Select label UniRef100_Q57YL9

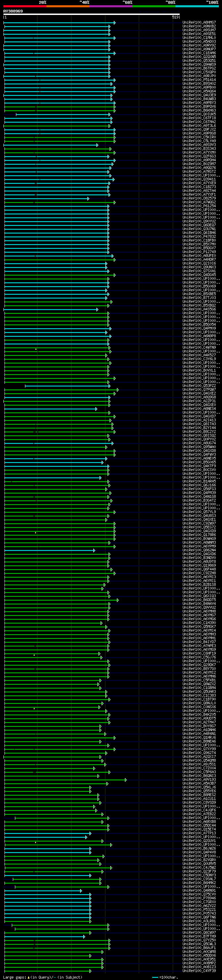pyautogui.click(x=199, y=512)
